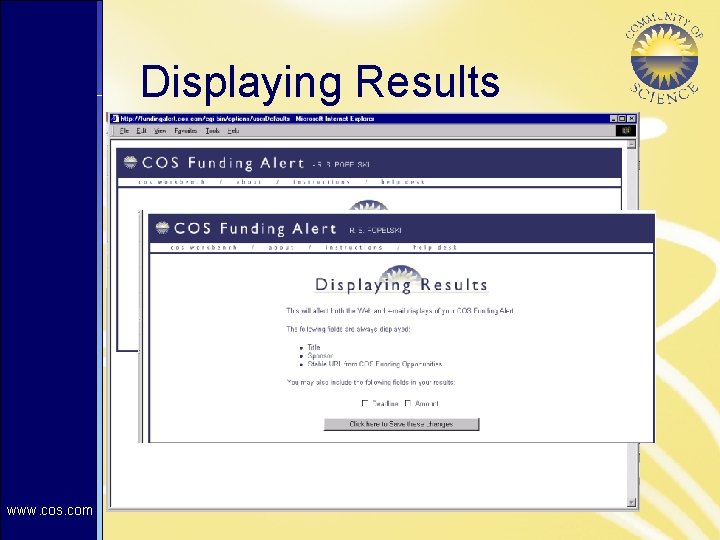720x540 pixels.
Task: Click the Community of Science sun logo
Action: pyautogui.click(x=664, y=58)
